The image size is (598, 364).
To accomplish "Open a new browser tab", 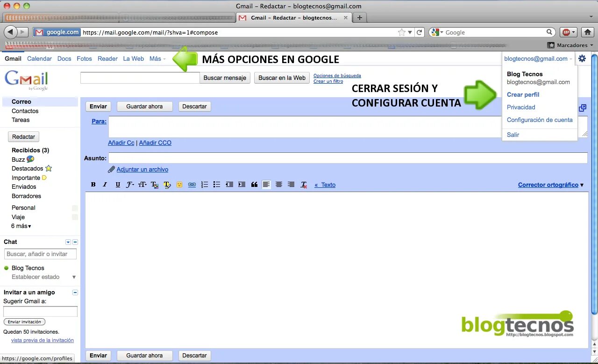I will tap(359, 18).
